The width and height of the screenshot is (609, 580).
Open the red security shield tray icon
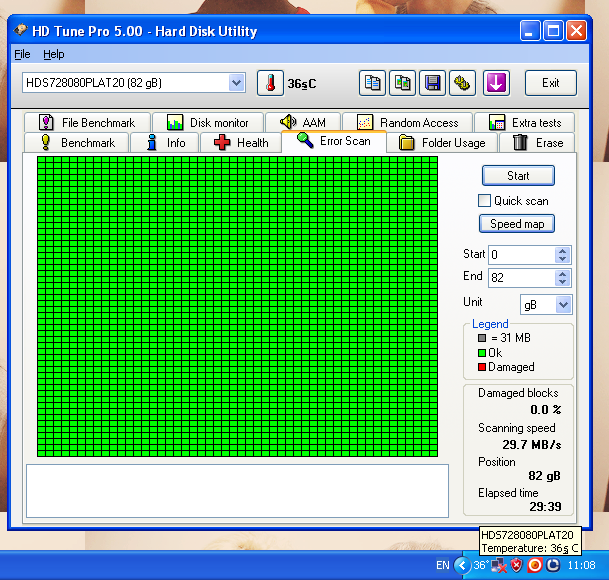tap(516, 565)
